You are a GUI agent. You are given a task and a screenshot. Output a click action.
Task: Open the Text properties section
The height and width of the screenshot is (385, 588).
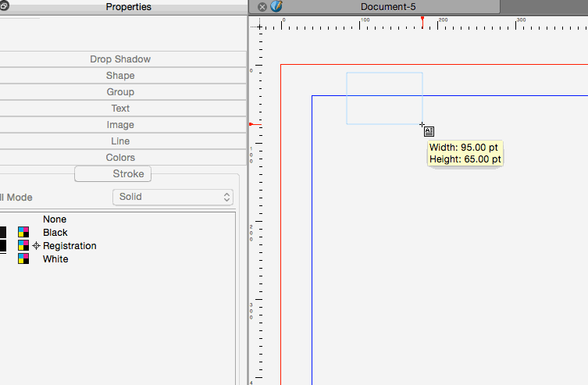120,109
